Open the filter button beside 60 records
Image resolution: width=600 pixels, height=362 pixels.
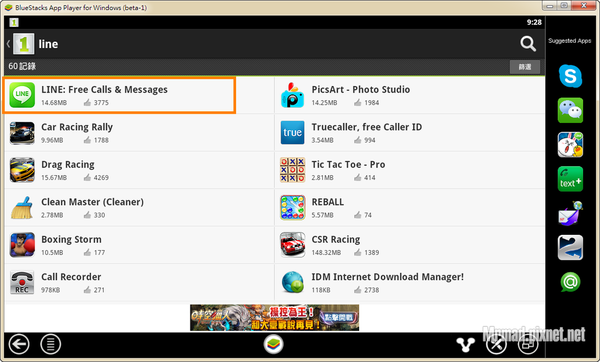tap(525, 67)
